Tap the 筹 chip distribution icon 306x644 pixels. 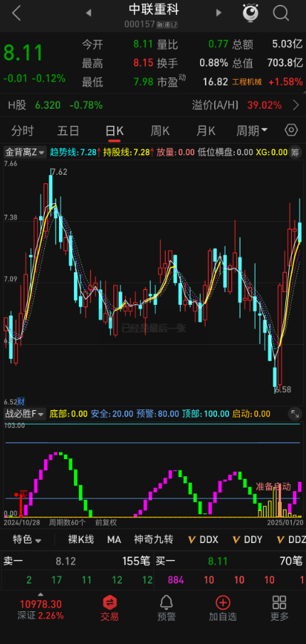click(295, 152)
